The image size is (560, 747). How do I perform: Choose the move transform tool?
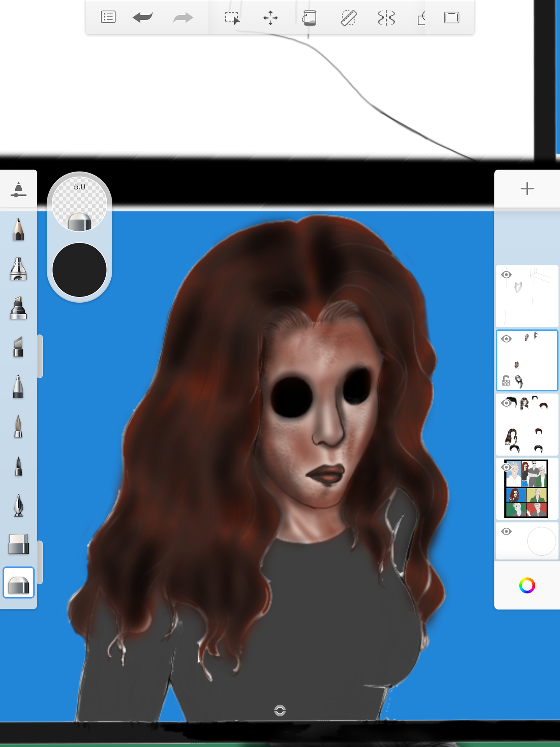coord(270,18)
